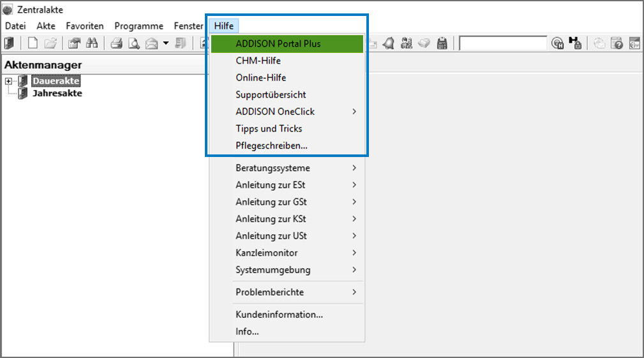Choose Online-Hilfe from the Hilfe menu

pyautogui.click(x=260, y=78)
